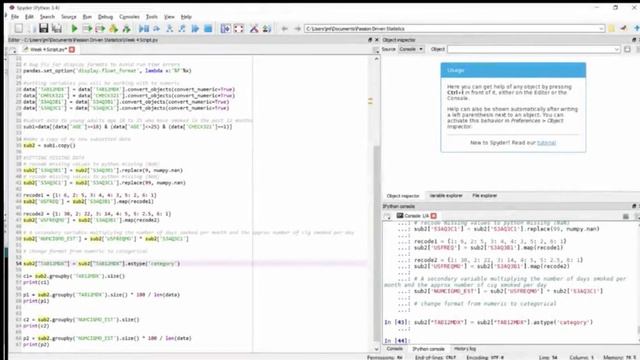Click the browse tabs icon left of editor tab
Screen dimensions: 640x360
pyautogui.click(x=13, y=50)
